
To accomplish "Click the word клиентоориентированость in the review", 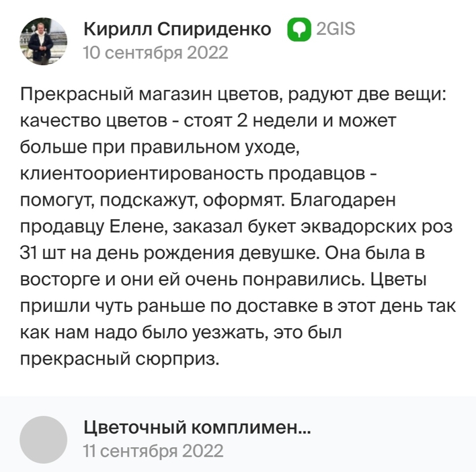I will tap(142, 174).
